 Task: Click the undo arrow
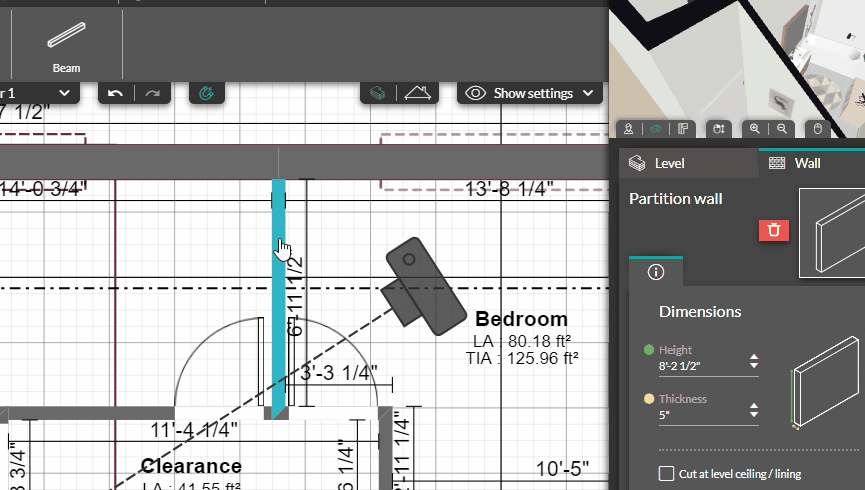click(116, 93)
